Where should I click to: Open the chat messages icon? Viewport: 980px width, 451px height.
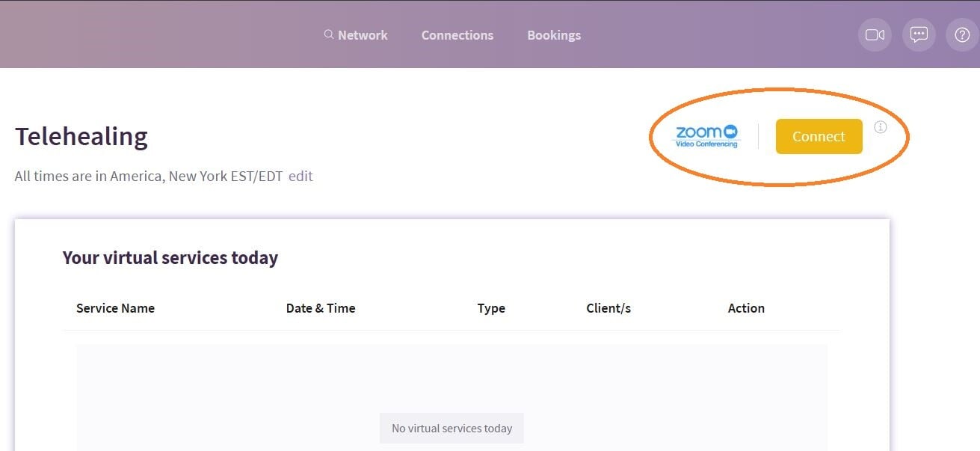click(919, 34)
